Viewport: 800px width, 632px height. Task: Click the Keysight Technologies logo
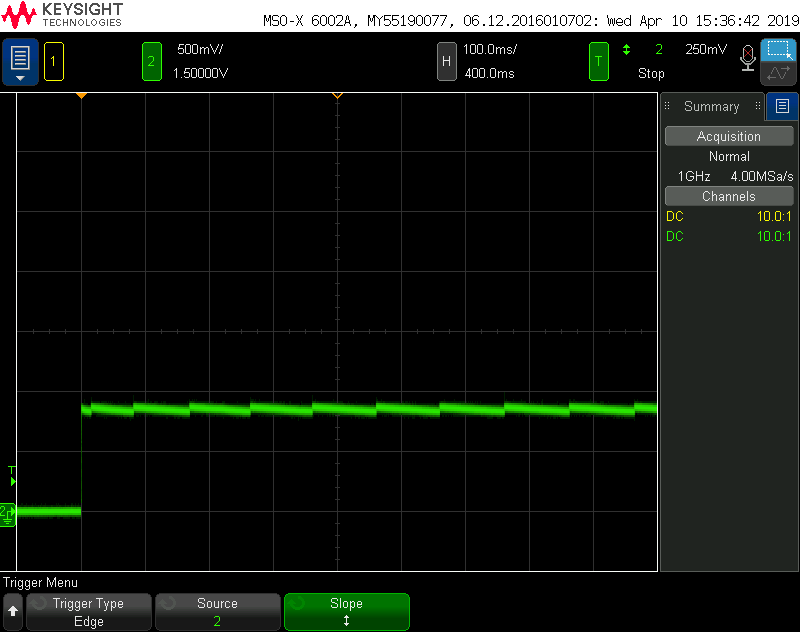coord(62,15)
